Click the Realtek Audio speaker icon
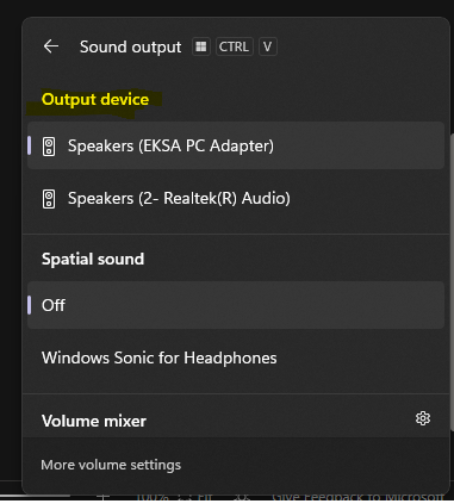Image resolution: width=454 pixels, height=501 pixels. coord(49,199)
